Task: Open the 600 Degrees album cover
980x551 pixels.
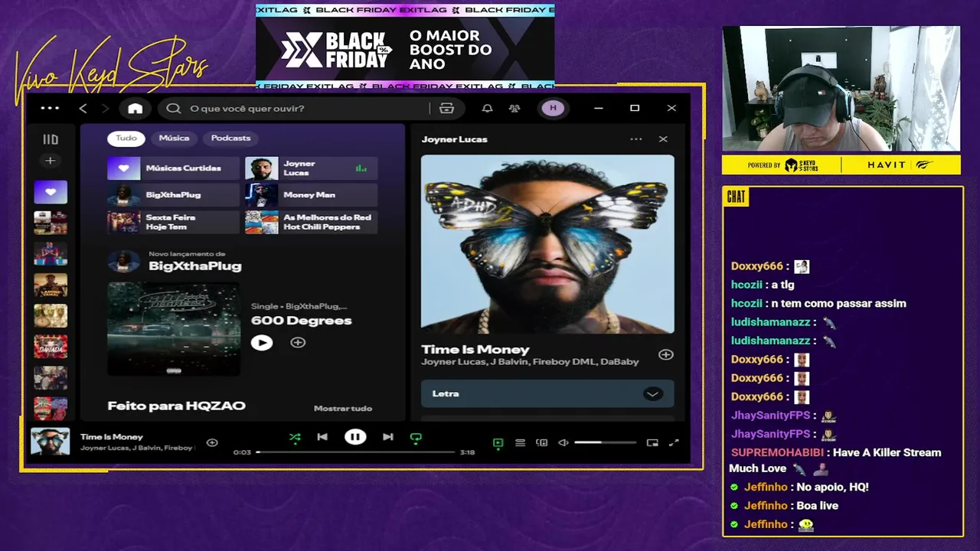Action: (x=174, y=329)
